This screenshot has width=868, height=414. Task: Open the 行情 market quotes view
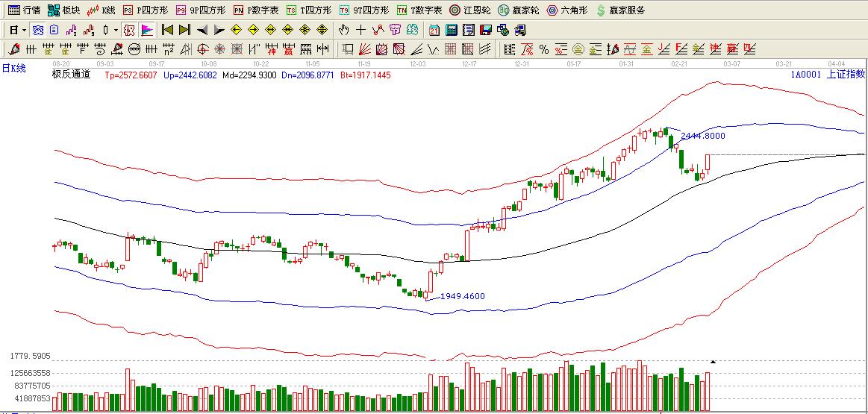pos(24,10)
